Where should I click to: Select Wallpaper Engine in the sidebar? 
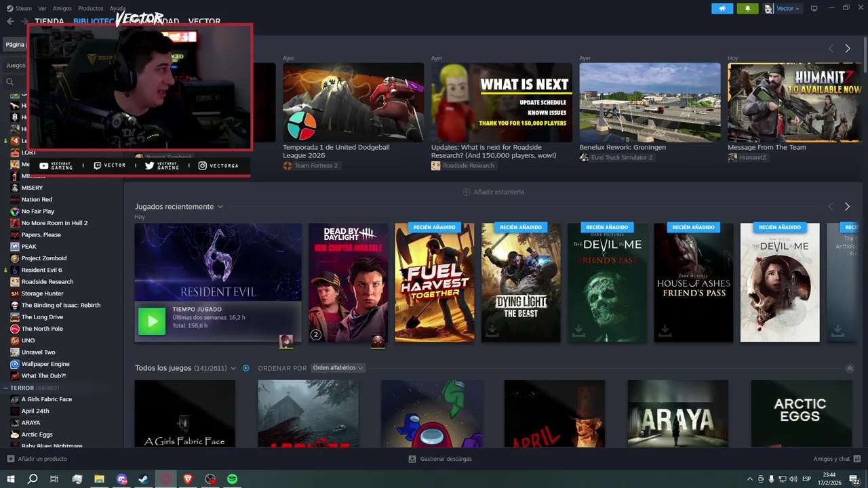pyautogui.click(x=45, y=364)
